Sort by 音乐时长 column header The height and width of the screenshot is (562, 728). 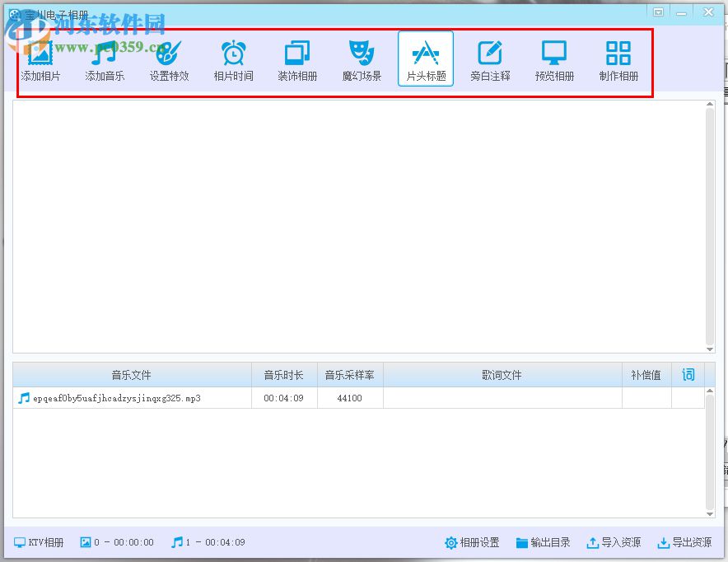pyautogui.click(x=284, y=375)
